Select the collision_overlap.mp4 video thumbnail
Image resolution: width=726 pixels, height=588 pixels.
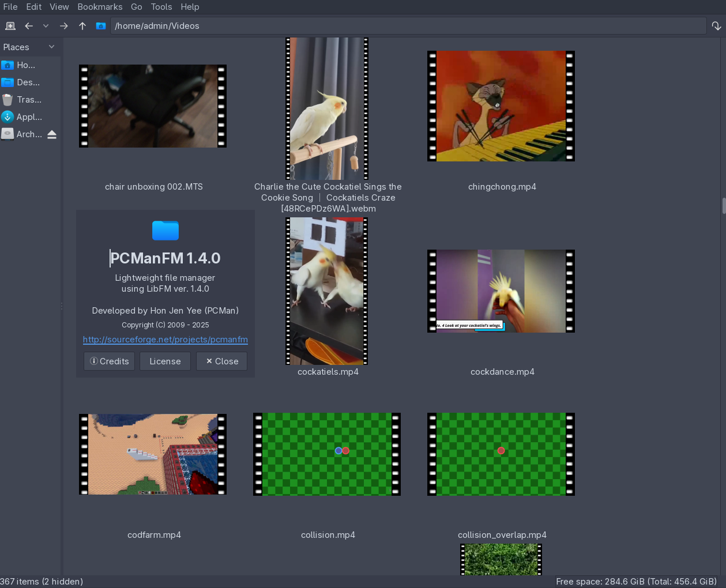coord(501,454)
